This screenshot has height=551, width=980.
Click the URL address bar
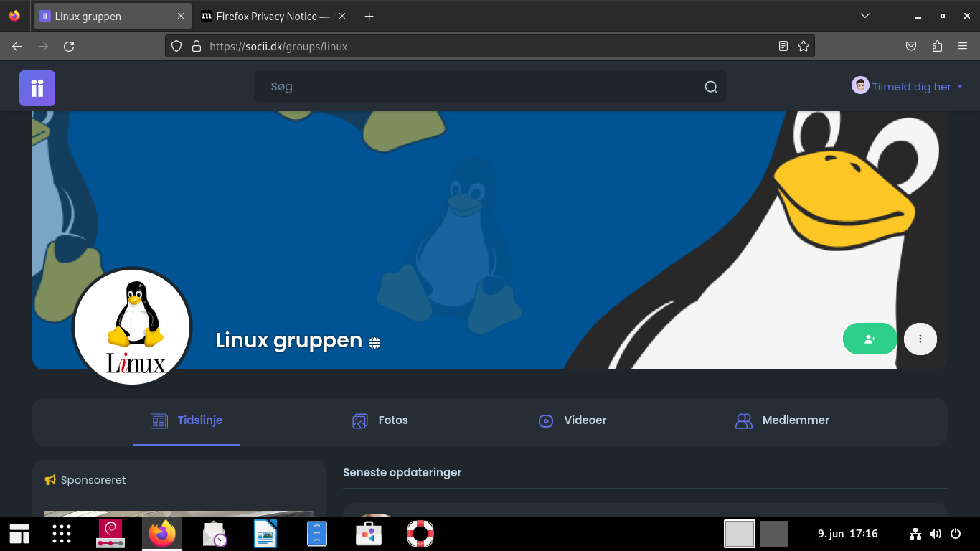coord(490,46)
